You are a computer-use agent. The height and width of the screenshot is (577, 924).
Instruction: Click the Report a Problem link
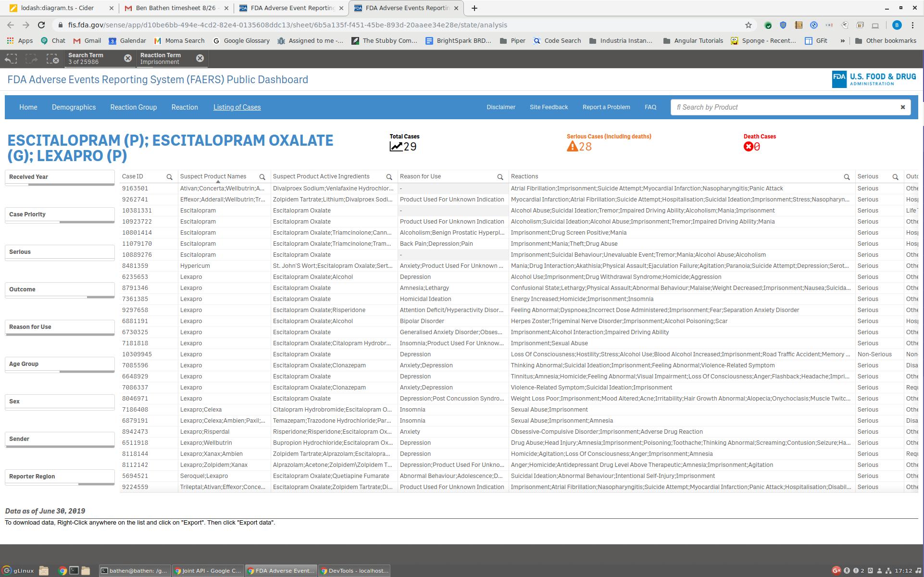click(606, 107)
